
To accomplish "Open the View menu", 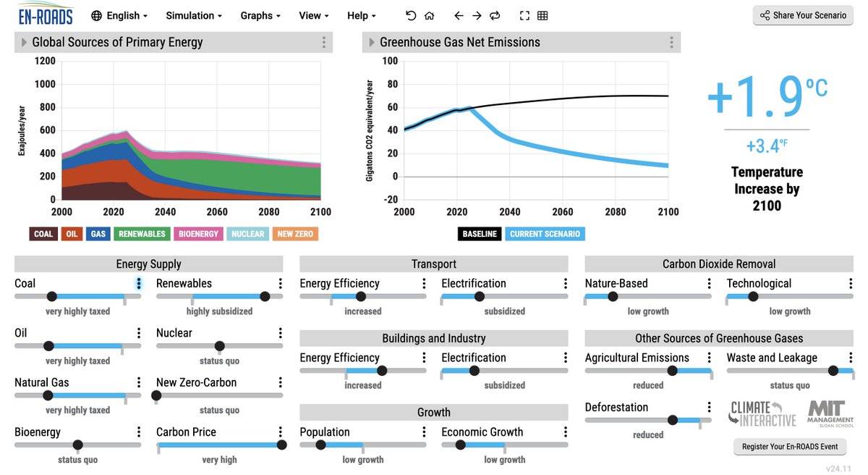I will point(314,15).
